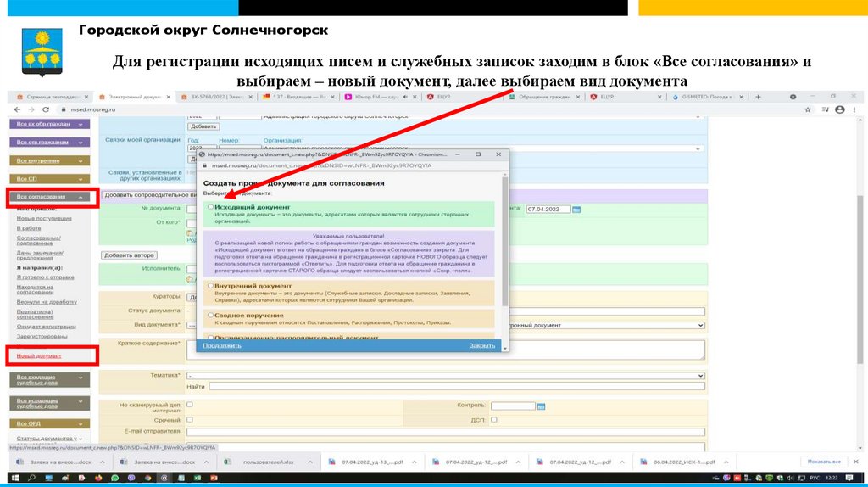Expand the Все вх.обр.граждан sidebar section
Screen dimensions: 868x487
tap(49, 124)
